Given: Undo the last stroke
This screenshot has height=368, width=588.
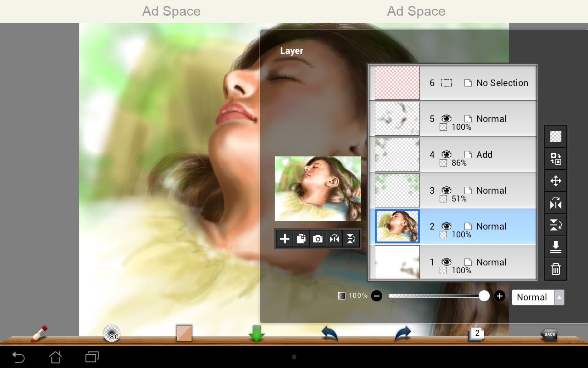Looking at the screenshot, I should click(329, 333).
